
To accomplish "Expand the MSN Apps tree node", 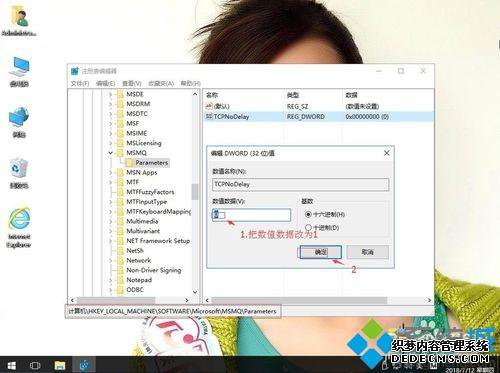I will [110, 172].
